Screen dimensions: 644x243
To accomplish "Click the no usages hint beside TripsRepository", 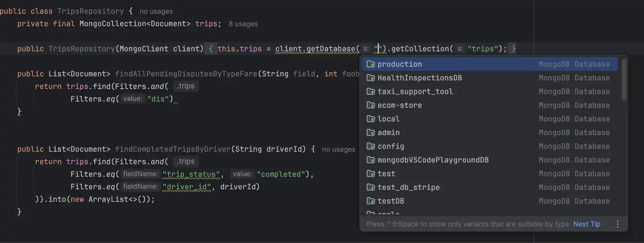I will point(156,12).
